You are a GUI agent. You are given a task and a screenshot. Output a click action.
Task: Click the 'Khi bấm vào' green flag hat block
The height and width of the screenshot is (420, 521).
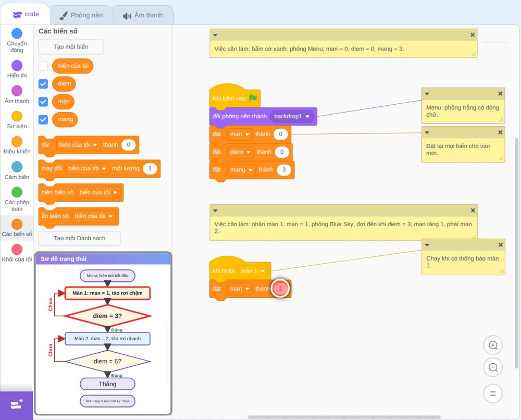tap(235, 97)
